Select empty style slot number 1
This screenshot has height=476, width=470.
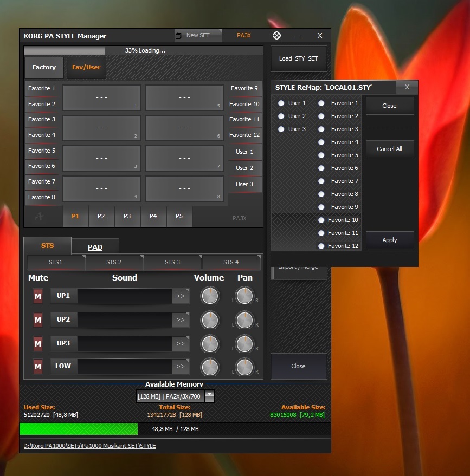[x=101, y=98]
